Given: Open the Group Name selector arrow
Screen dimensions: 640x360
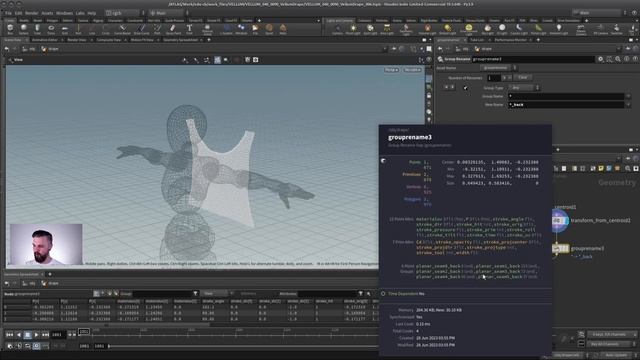Looking at the screenshot, I should click(x=628, y=96).
